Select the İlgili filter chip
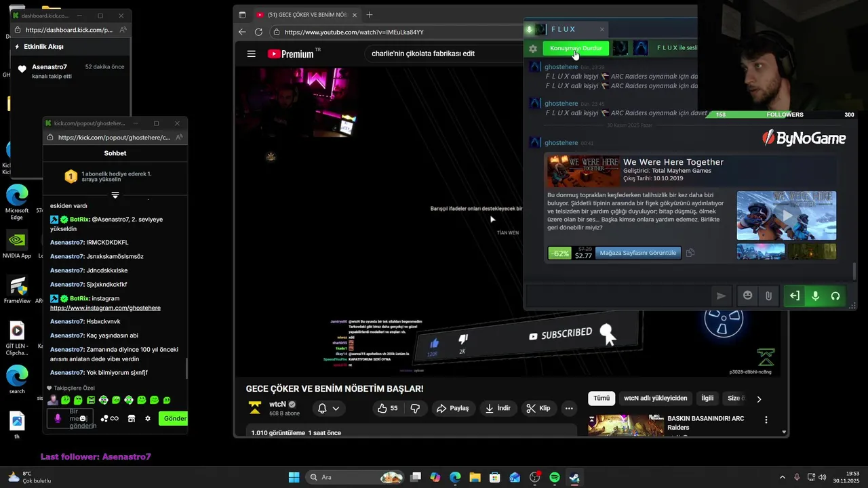This screenshot has height=488, width=868. 707,399
